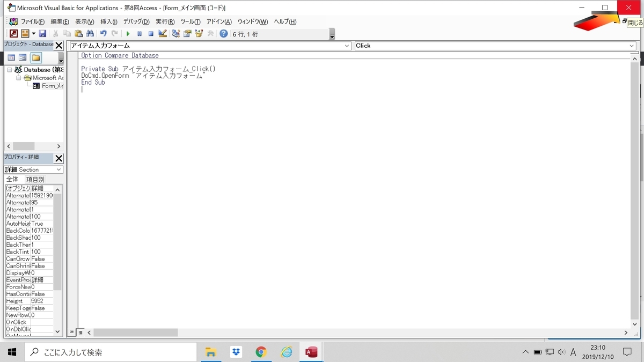644x362 pixels.
Task: Click the Insert Module toolbar icon
Action: click(x=25, y=33)
